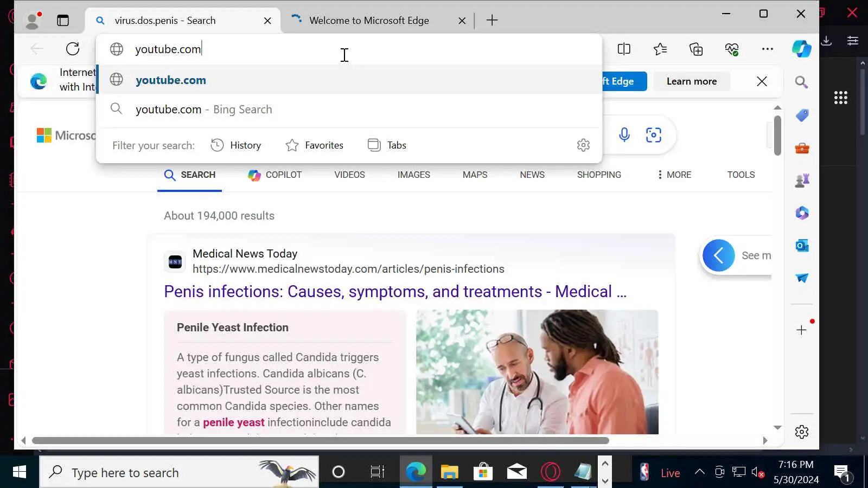Click the horizontal page scrollbar
Image resolution: width=868 pixels, height=488 pixels.
pyautogui.click(x=320, y=440)
